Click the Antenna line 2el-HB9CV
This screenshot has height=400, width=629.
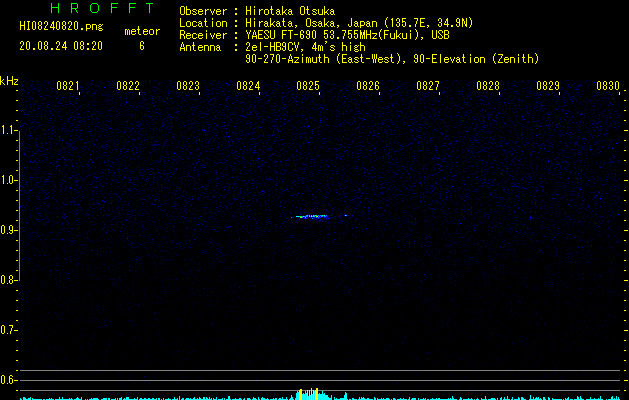click(272, 47)
